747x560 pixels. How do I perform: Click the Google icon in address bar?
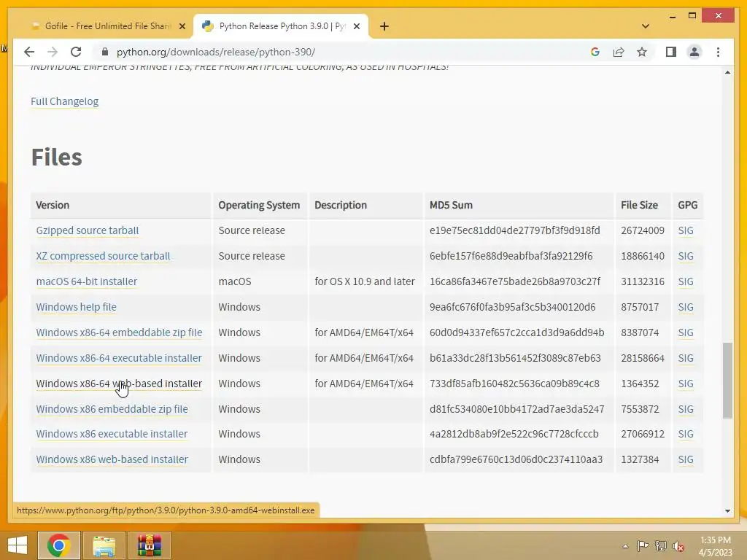tap(595, 52)
